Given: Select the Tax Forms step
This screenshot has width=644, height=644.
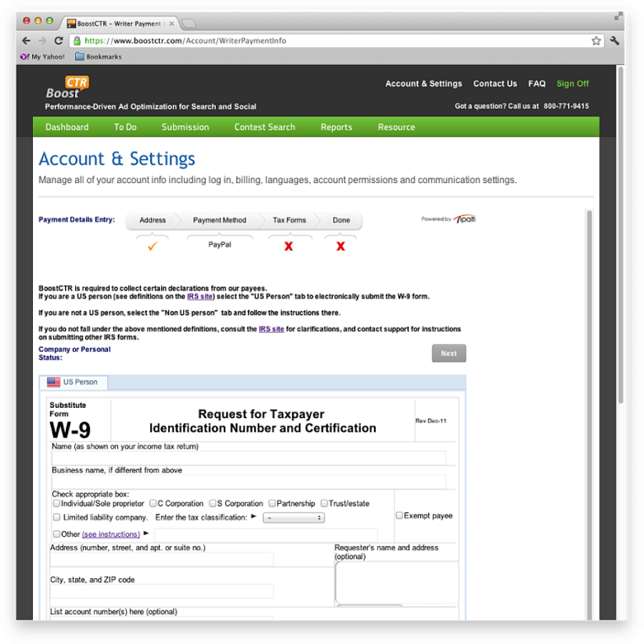Looking at the screenshot, I should [289, 220].
